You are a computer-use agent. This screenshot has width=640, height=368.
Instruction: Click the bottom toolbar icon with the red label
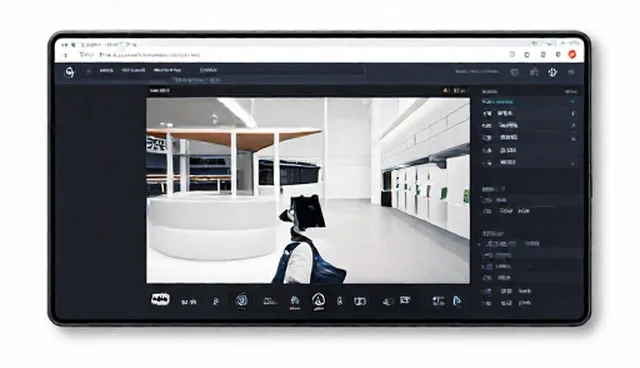click(295, 302)
